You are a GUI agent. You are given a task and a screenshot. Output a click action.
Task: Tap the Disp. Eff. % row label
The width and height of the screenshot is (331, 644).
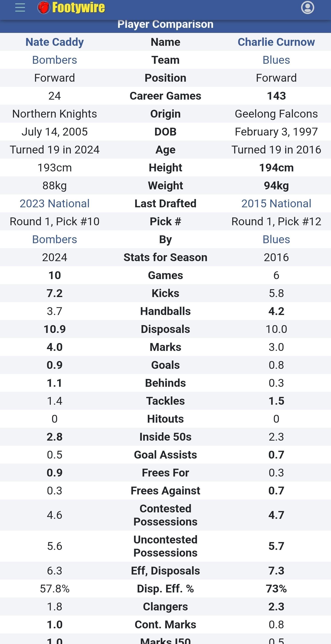point(165,589)
